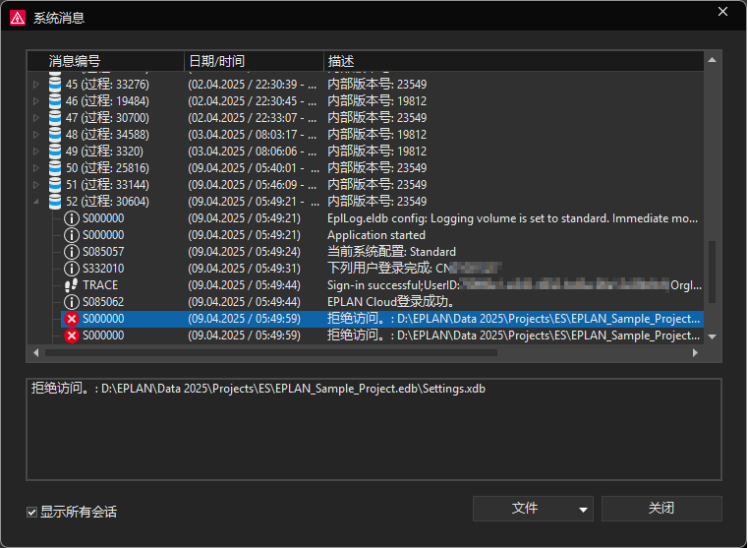Click the horizontal scrollbar left arrow
The image size is (748, 548).
click(x=36, y=353)
